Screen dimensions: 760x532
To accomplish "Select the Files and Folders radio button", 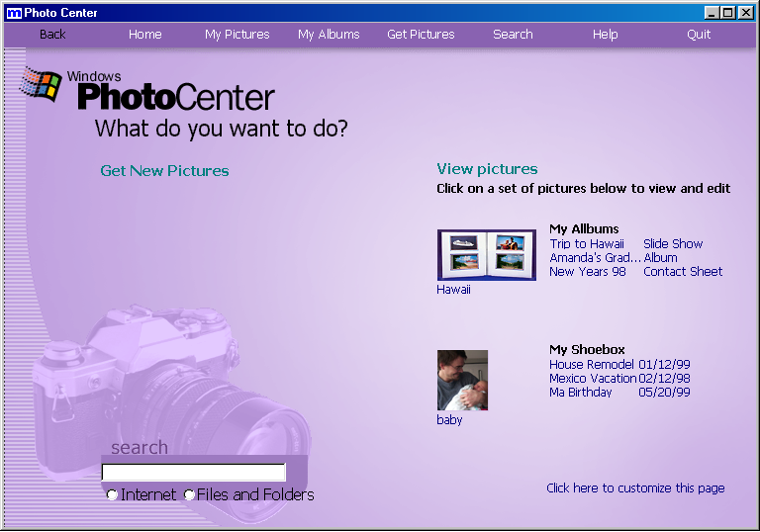I will (x=189, y=494).
